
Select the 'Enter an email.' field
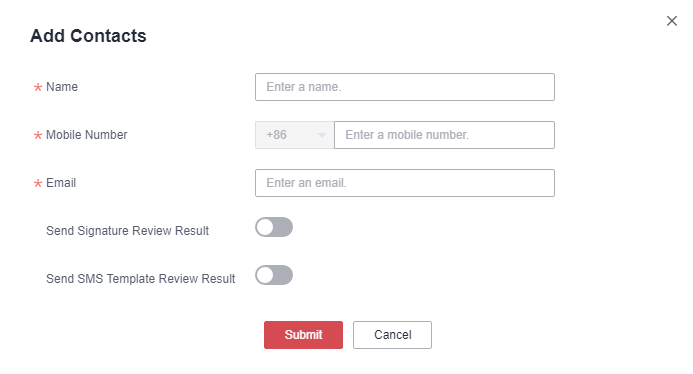pyautogui.click(x=404, y=183)
